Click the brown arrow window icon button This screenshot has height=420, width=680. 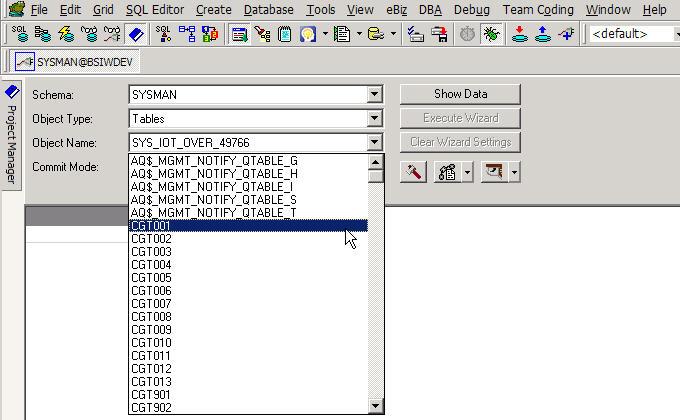click(494, 172)
